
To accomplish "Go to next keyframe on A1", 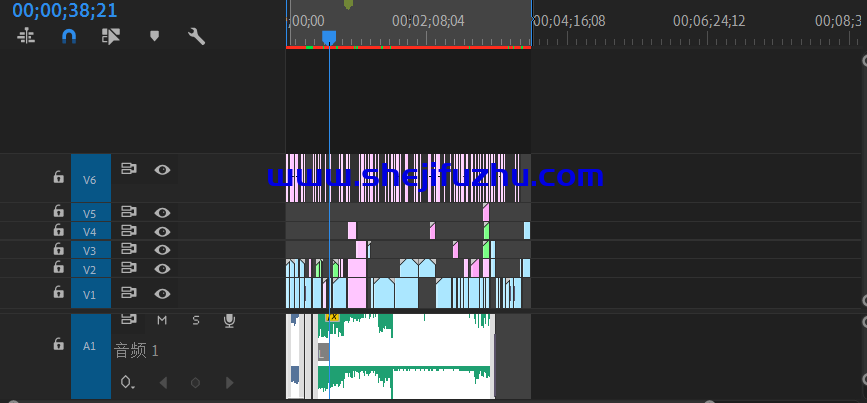I will [229, 383].
